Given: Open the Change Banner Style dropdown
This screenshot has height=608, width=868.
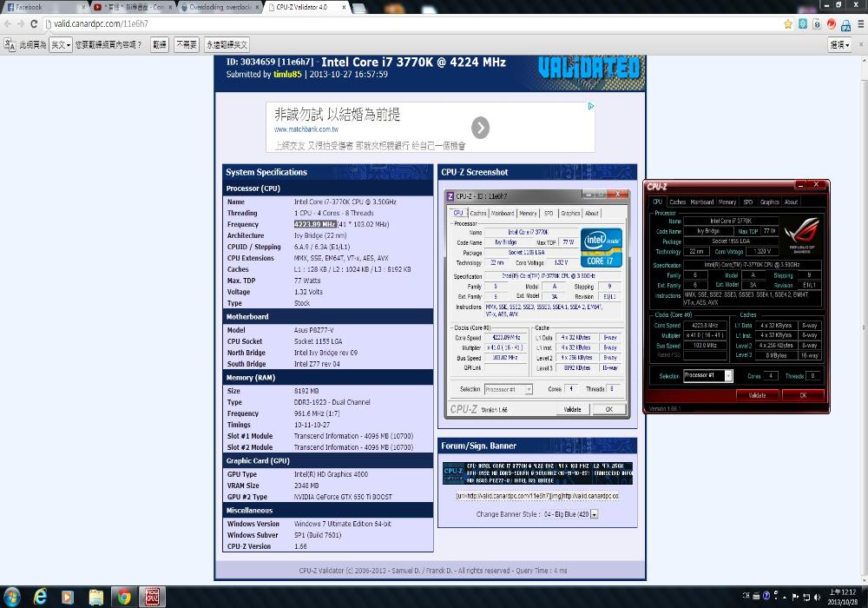Looking at the screenshot, I should coord(570,514).
